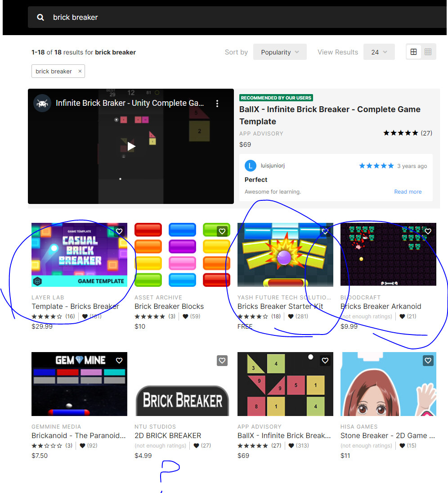Open Bricks Breaker Arkanoid thumbnail
This screenshot has width=448, height=493.
click(x=388, y=255)
